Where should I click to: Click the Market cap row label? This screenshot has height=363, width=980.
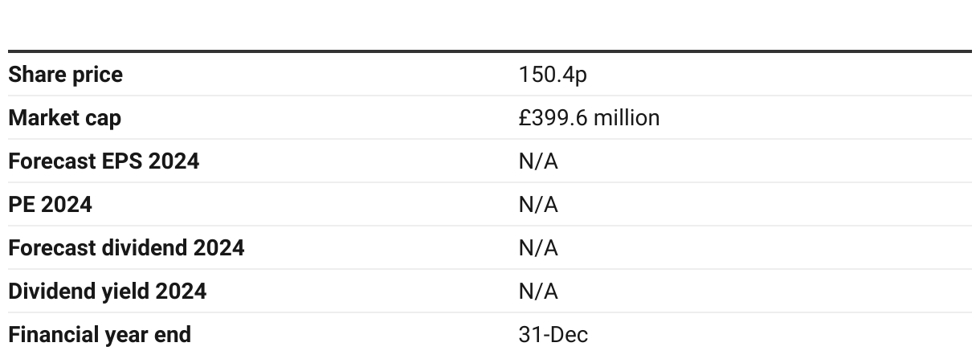(64, 118)
